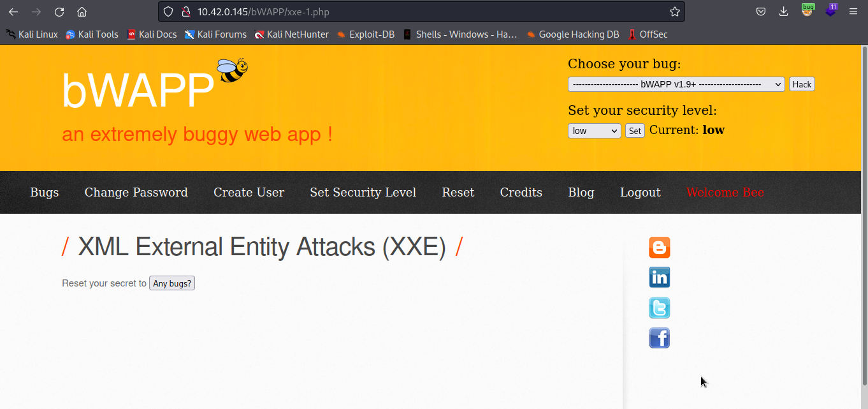
Task: Click the 'an extremely buggy web app !' tagline
Action: [197, 135]
